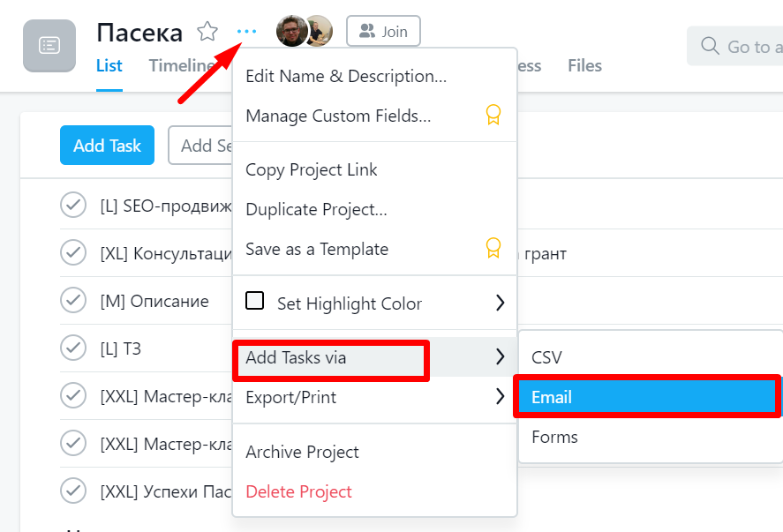Check off the [L] ТЗ task

[72, 348]
